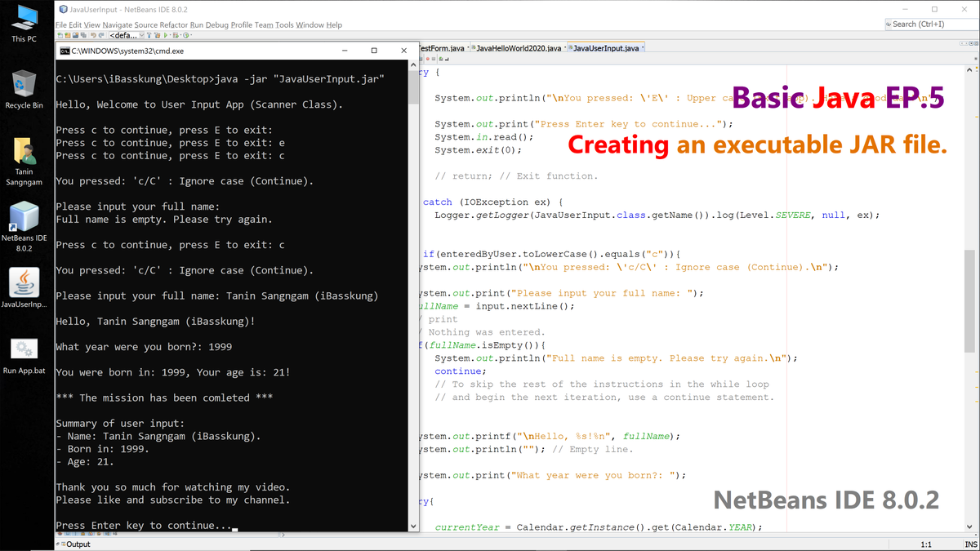Click the INS insert mode indicator

pos(971,544)
